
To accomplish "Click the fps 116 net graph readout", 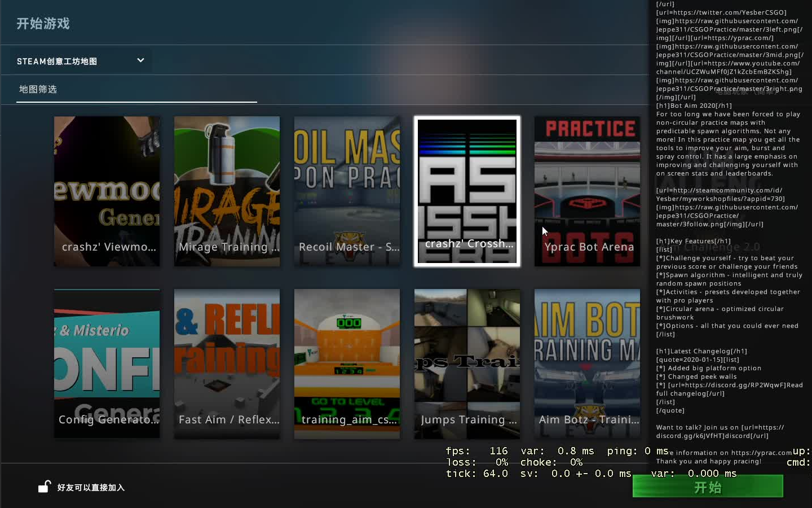I will (476, 451).
